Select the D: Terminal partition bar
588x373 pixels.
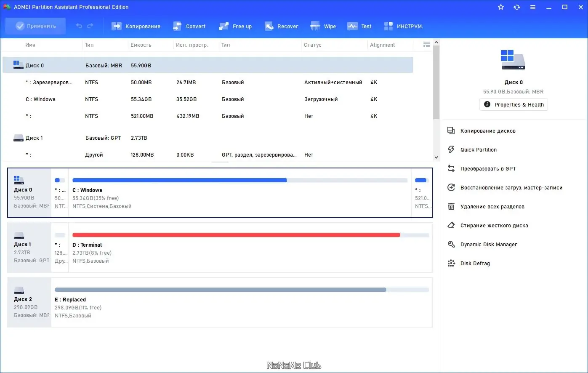click(240, 247)
